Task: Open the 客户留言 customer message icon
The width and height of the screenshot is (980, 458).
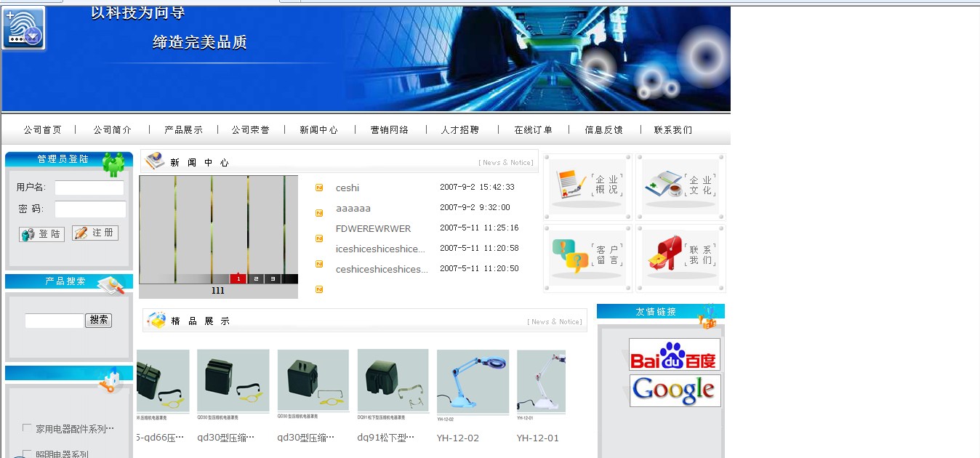Action: pyautogui.click(x=587, y=258)
